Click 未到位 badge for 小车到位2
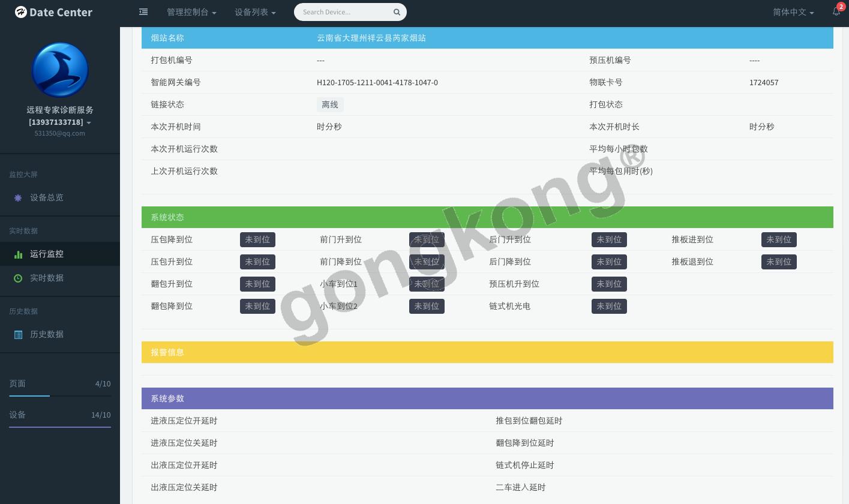Viewport: 849px width, 504px height. tap(427, 306)
